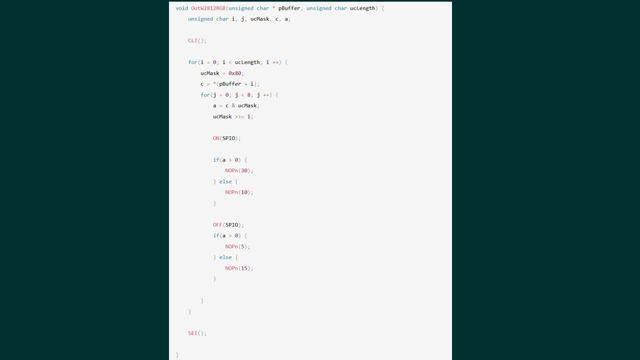The width and height of the screenshot is (640, 360).
Task: Click the "} else {" line before NOPn(15)
Action: (x=225, y=258)
